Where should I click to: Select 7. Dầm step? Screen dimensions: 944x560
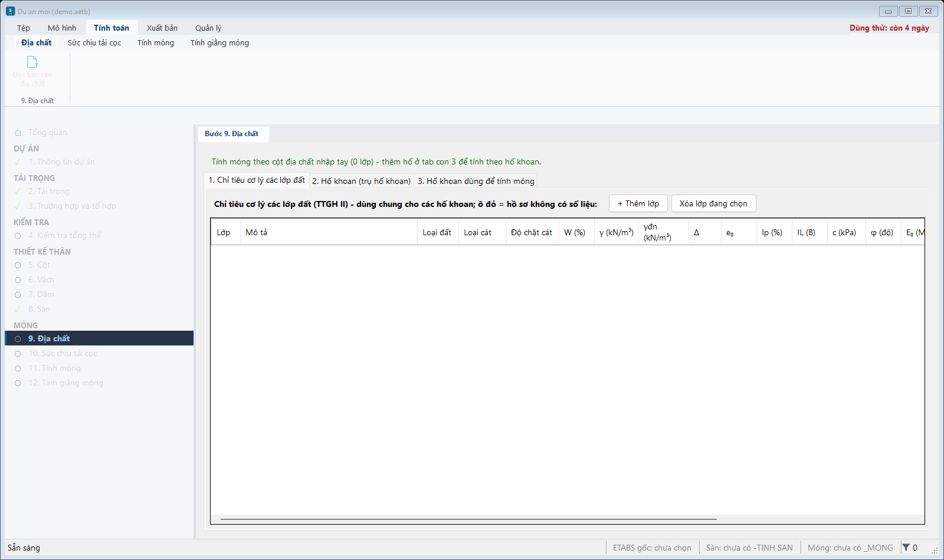click(x=99, y=294)
